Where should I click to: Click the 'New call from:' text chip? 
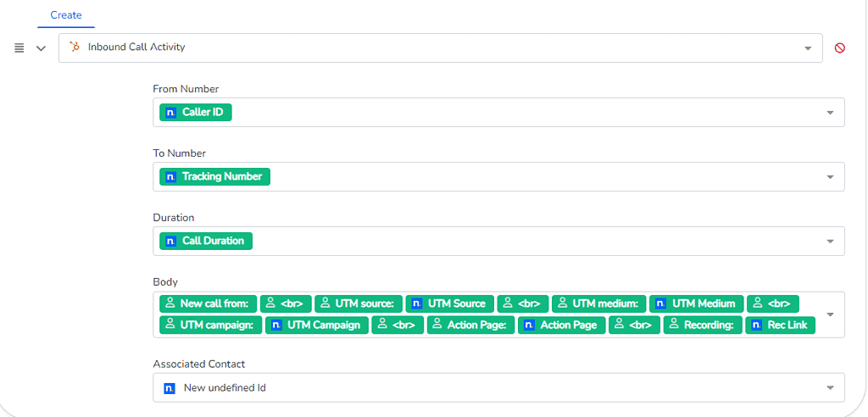click(209, 303)
